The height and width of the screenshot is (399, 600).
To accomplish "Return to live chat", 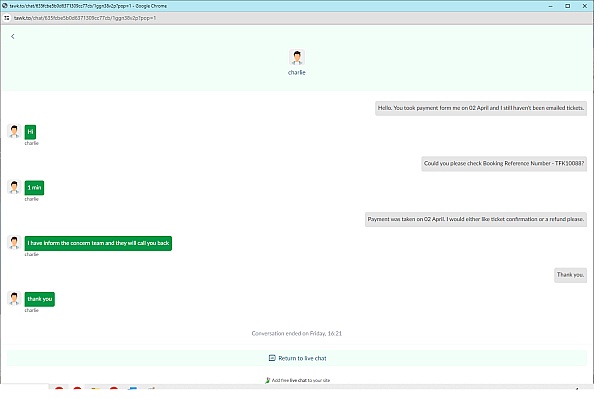I will tap(297, 358).
